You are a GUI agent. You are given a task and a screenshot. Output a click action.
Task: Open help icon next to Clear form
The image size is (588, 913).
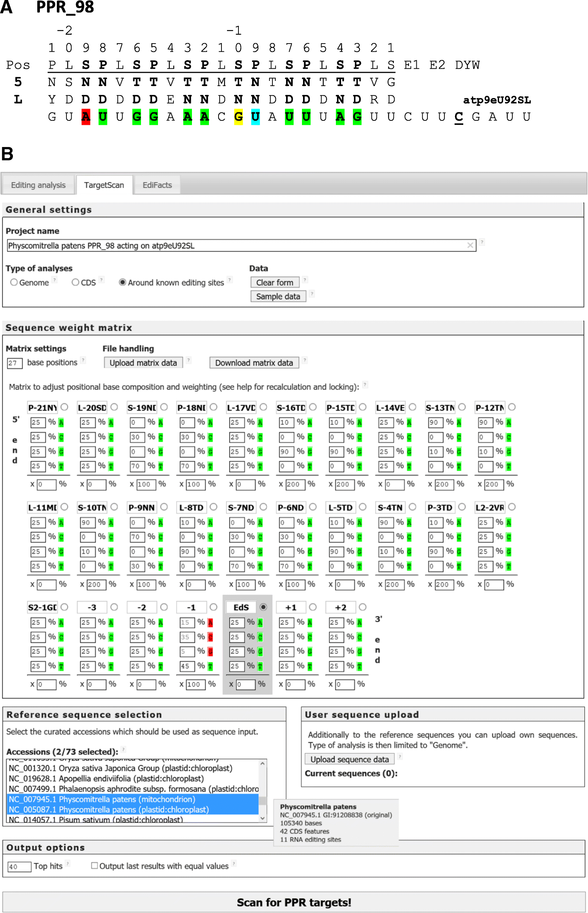(305, 280)
